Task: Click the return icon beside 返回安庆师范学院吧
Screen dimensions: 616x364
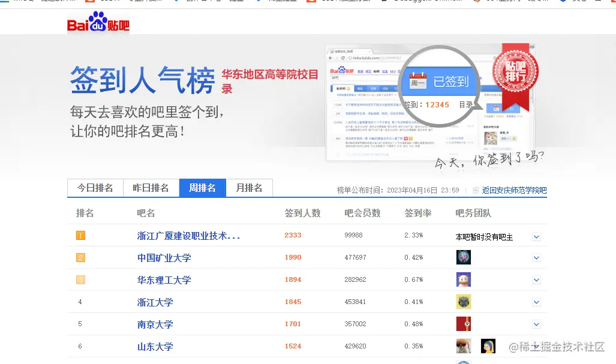Action: point(476,190)
